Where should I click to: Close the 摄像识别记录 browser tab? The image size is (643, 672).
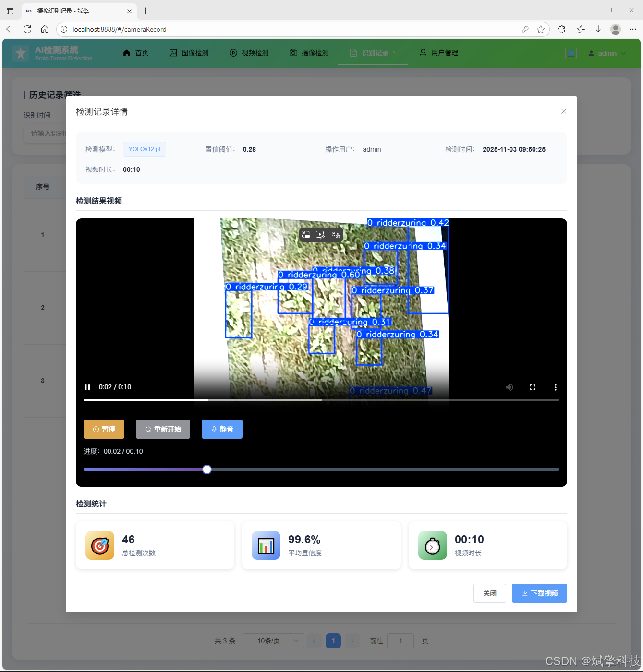pos(130,11)
